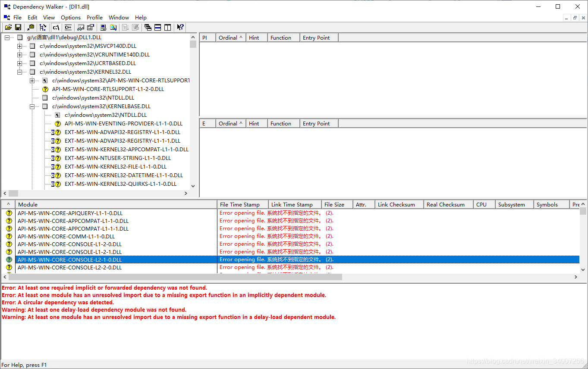Click module list horizontal scrollbar thumb
The height and width of the screenshot is (369, 588).
point(175,277)
